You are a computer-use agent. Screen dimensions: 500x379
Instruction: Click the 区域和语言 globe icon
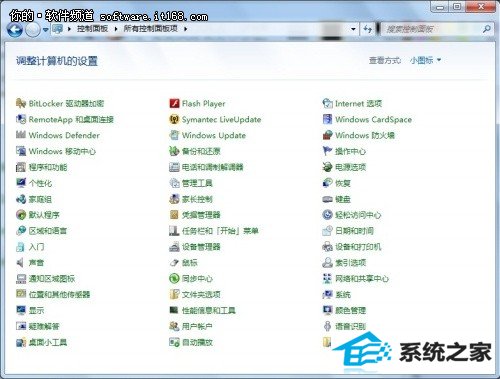pyautogui.click(x=21, y=231)
